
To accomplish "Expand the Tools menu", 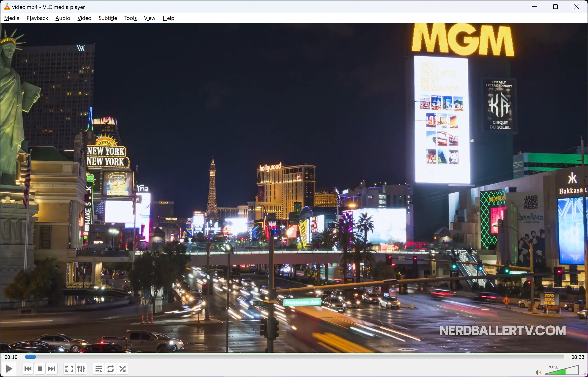I will click(x=130, y=18).
